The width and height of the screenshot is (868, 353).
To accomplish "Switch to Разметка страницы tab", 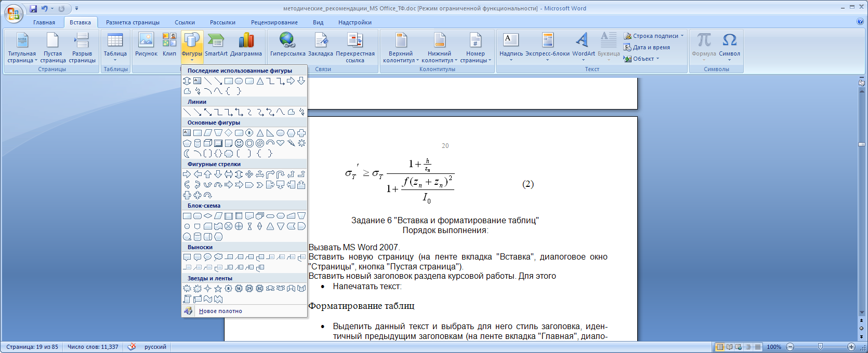I will click(133, 22).
